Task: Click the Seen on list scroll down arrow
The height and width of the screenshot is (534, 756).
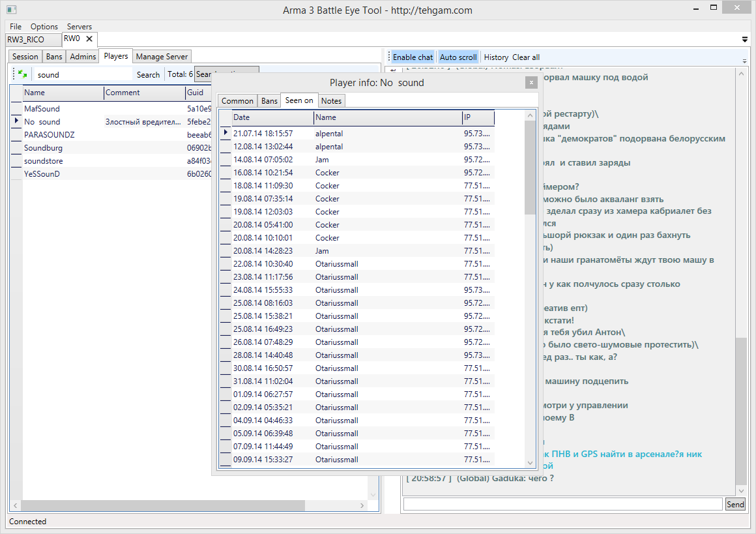Action: point(530,462)
